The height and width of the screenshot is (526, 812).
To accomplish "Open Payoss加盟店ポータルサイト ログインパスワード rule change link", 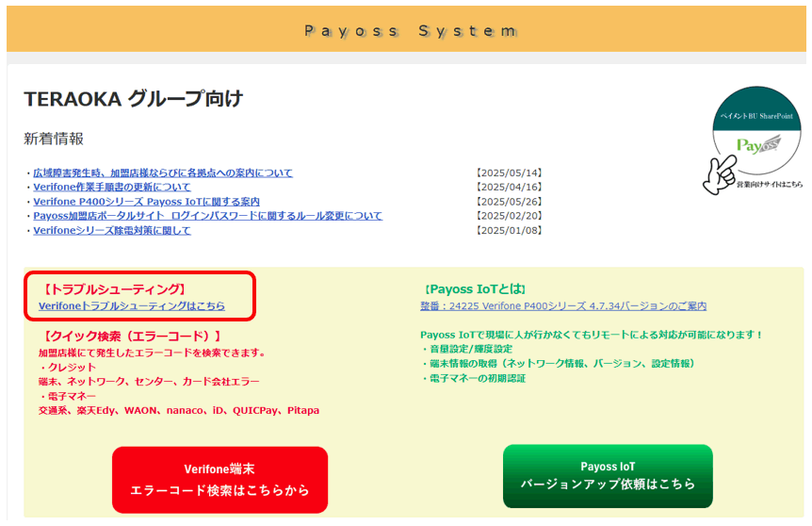I will tap(207, 216).
